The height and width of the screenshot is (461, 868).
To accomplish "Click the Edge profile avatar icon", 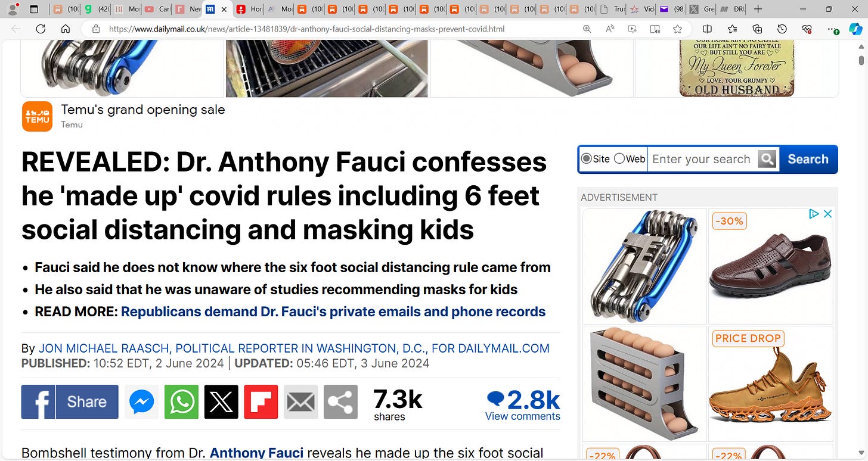I will click(x=13, y=9).
